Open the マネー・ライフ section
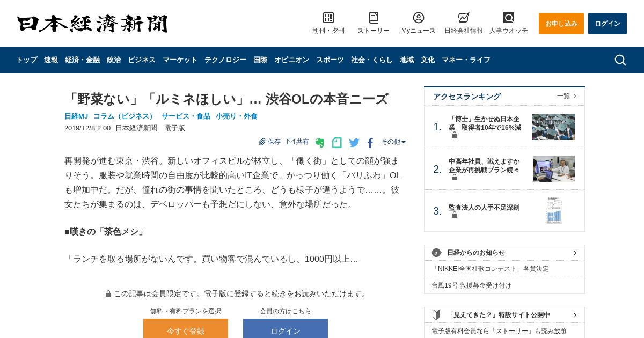644x338 pixels. [466, 60]
